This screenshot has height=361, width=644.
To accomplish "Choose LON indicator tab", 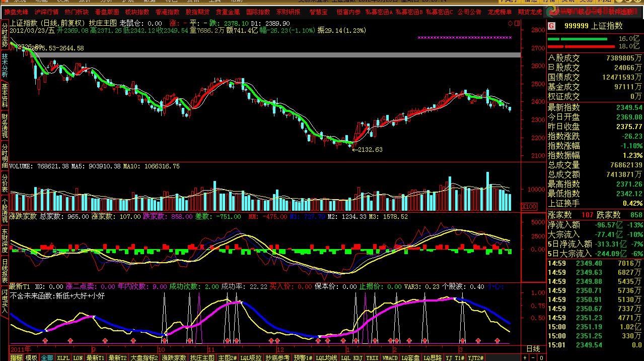I will click(x=78, y=357).
